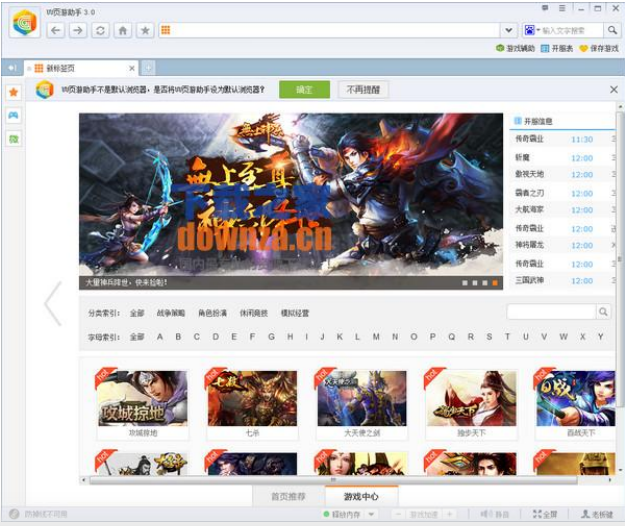
Task: Click the app logo in top-left
Action: (x=25, y=22)
